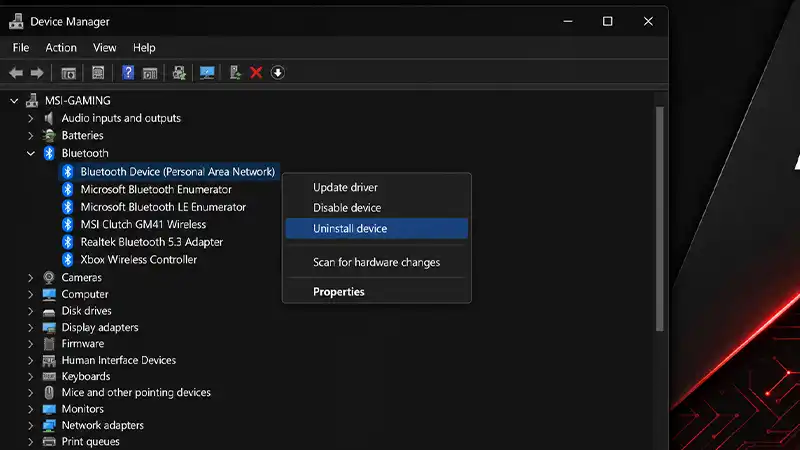Expand the Firmware category
The height and width of the screenshot is (450, 800).
(31, 344)
